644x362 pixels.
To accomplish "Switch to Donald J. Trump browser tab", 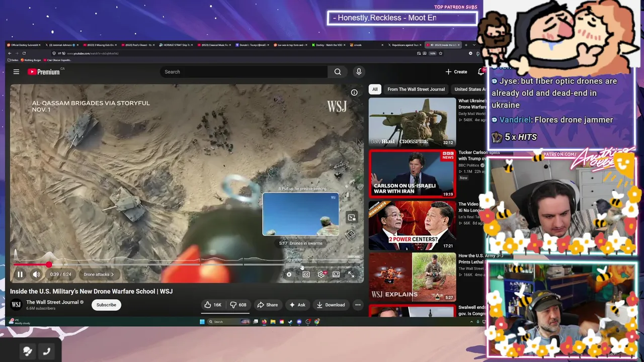I will coord(252,45).
